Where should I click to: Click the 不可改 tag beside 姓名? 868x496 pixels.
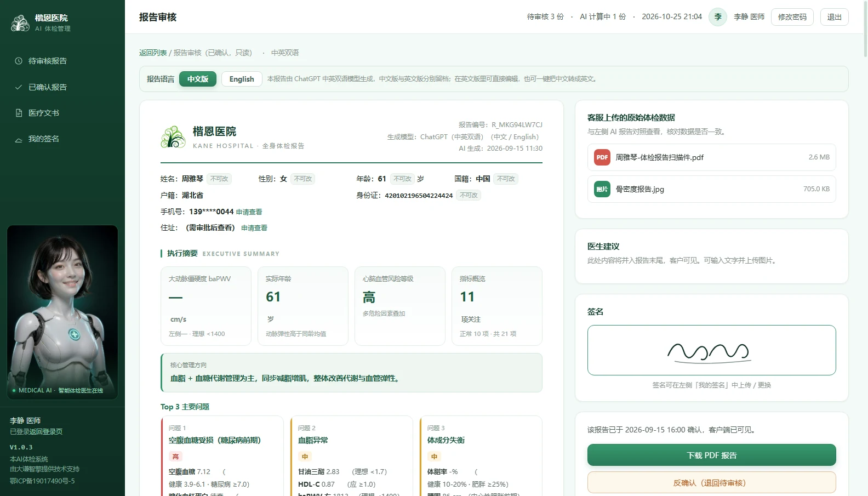[219, 179]
